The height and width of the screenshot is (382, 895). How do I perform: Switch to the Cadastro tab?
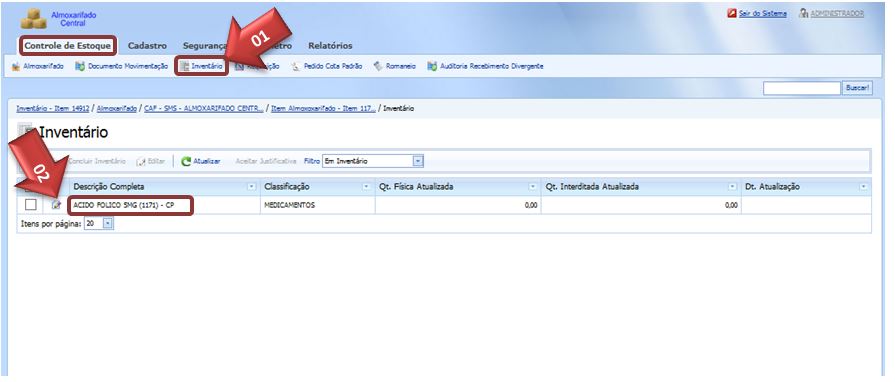(x=147, y=46)
